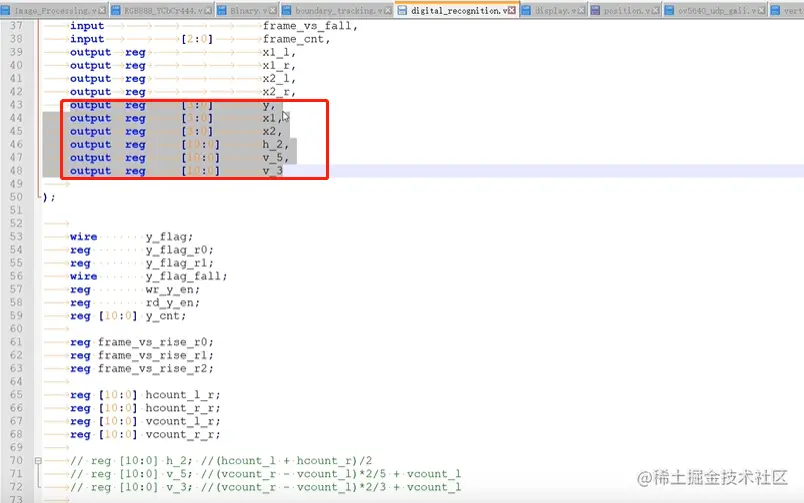The width and height of the screenshot is (804, 503).
Task: Click the file icon on RGB888_YCbCr444.v tab
Action: pyautogui.click(x=116, y=10)
